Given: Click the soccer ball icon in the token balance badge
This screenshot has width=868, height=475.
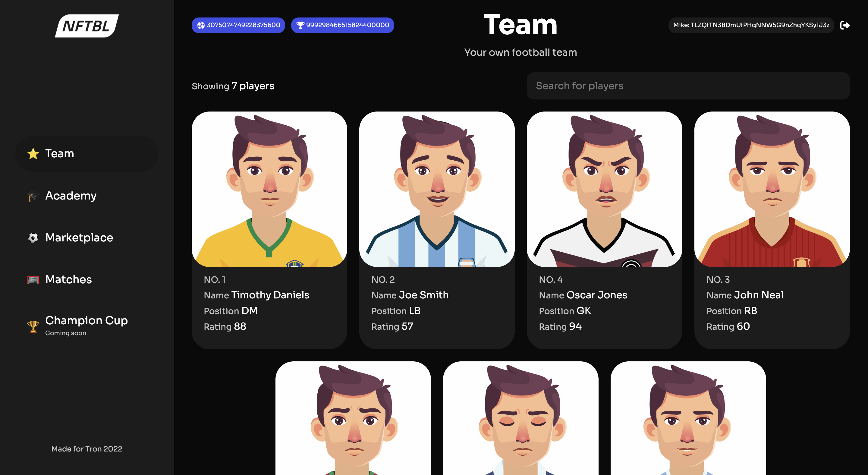Looking at the screenshot, I should pyautogui.click(x=201, y=25).
